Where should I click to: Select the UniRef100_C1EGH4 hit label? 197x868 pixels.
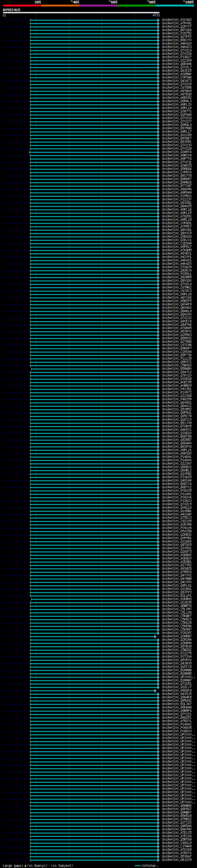tap(177, 243)
